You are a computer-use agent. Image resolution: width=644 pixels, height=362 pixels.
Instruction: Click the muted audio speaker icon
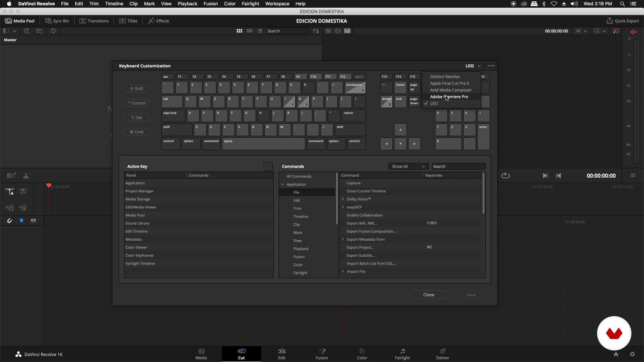pyautogui.click(x=634, y=32)
